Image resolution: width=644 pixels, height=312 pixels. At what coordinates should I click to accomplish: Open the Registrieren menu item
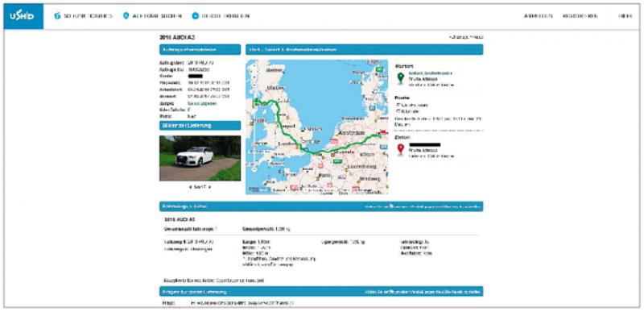[580, 16]
